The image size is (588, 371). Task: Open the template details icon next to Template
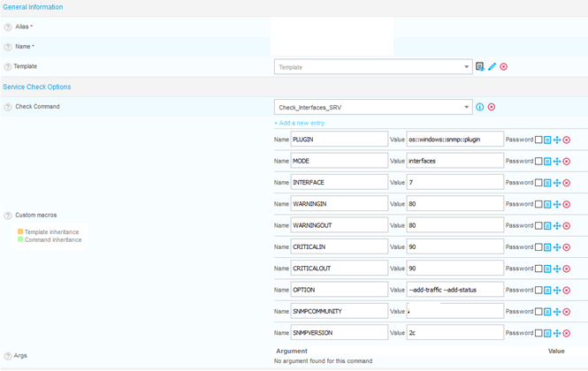pyautogui.click(x=480, y=66)
